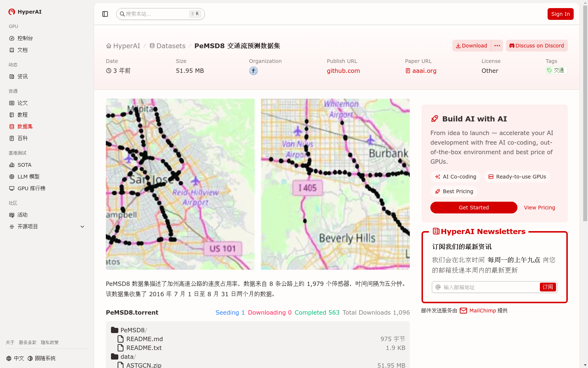
Task: Click the PeMSD8.torrent heading
Action: point(132,312)
